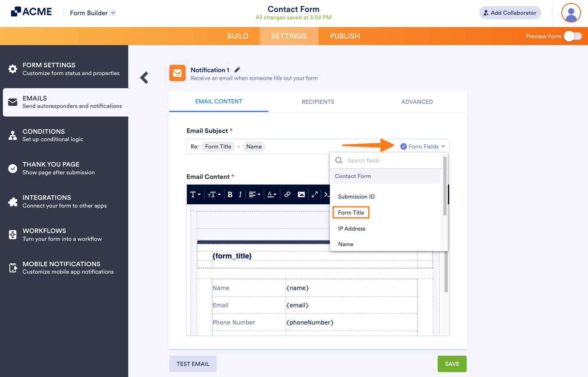Image resolution: width=588 pixels, height=377 pixels.
Task: Insert an image into the email content
Action: click(301, 194)
